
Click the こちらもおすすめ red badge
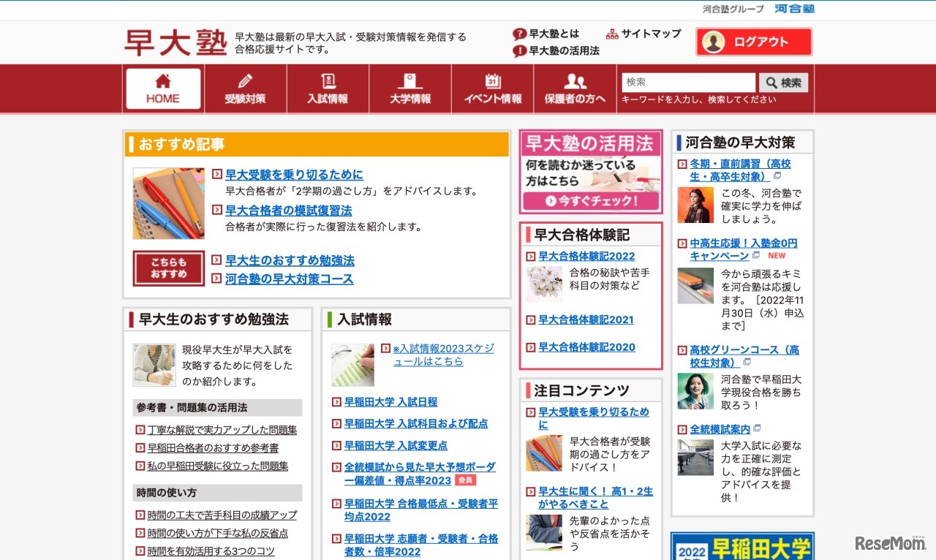(x=169, y=268)
